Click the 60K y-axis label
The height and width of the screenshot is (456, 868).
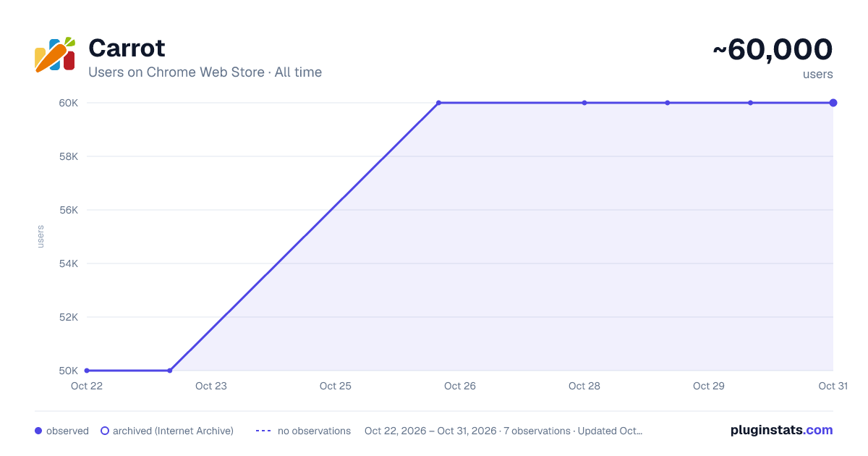pyautogui.click(x=69, y=103)
